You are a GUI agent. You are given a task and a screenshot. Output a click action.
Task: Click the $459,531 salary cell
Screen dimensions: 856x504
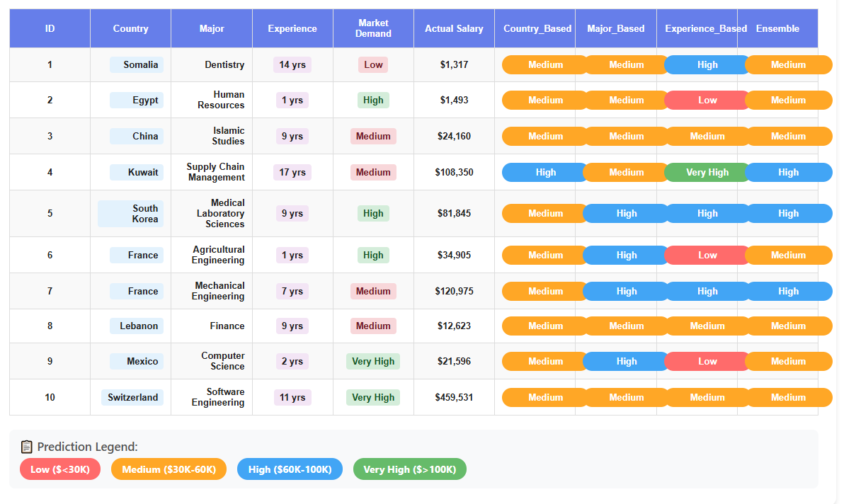coord(454,397)
